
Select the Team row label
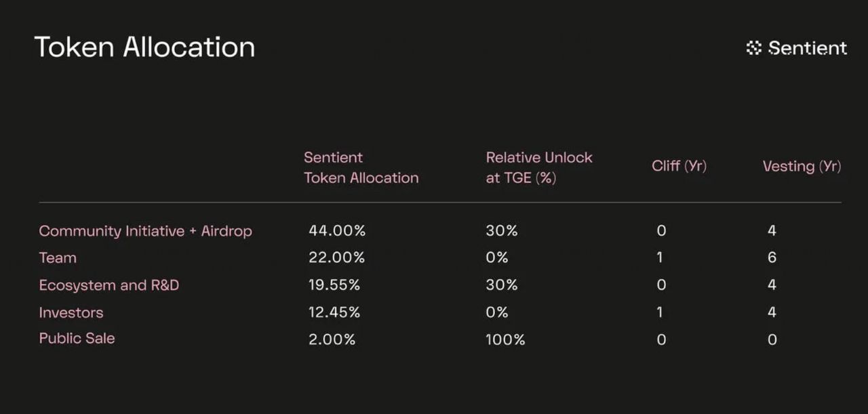point(58,258)
